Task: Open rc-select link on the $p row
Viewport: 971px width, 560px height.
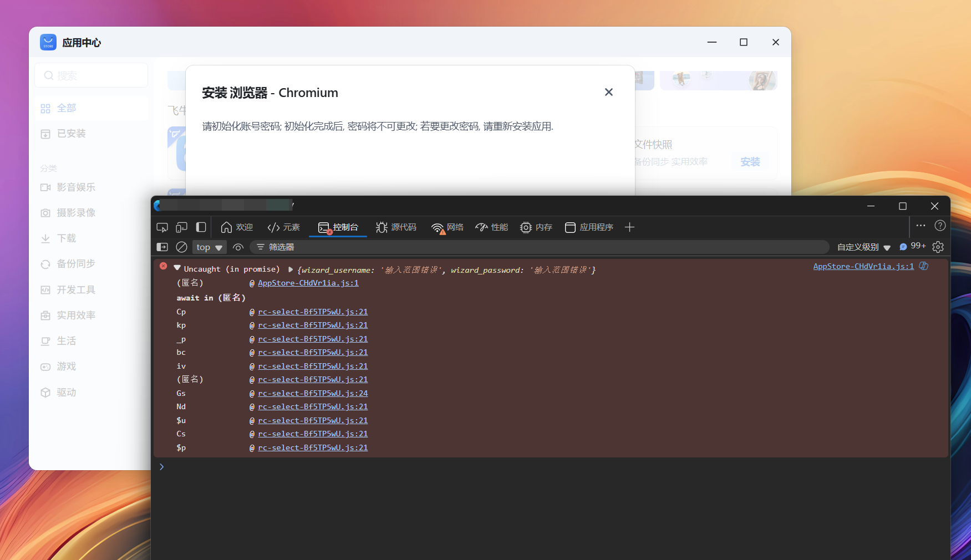Action: (x=313, y=447)
